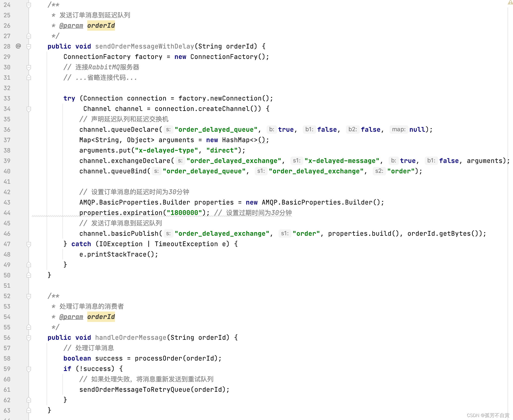
Task: Click the highlighted orderId on line 54
Action: coord(101,317)
